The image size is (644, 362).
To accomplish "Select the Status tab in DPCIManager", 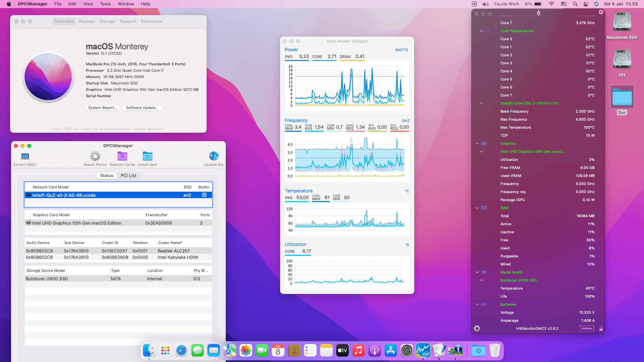I will tap(107, 176).
